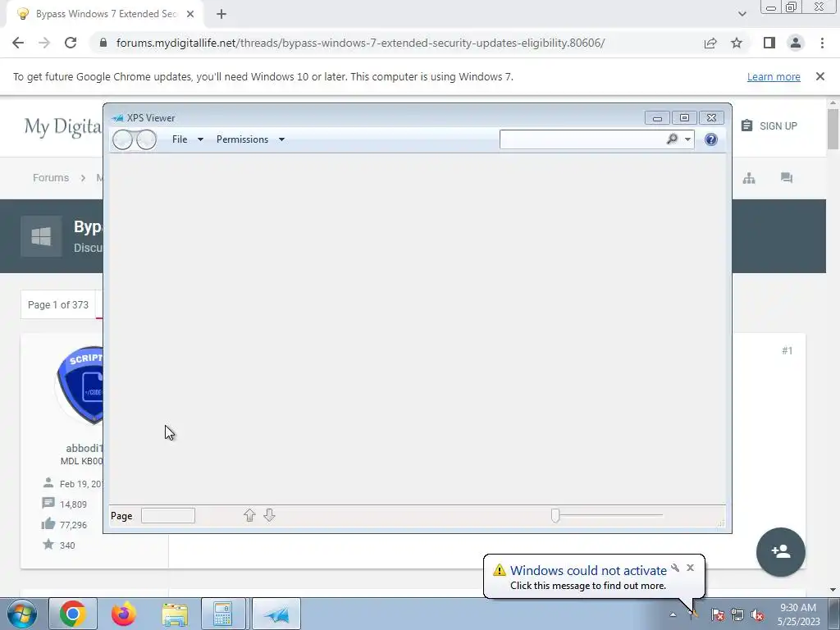Click the Learn more link
This screenshot has width=840, height=630.
coord(774,76)
